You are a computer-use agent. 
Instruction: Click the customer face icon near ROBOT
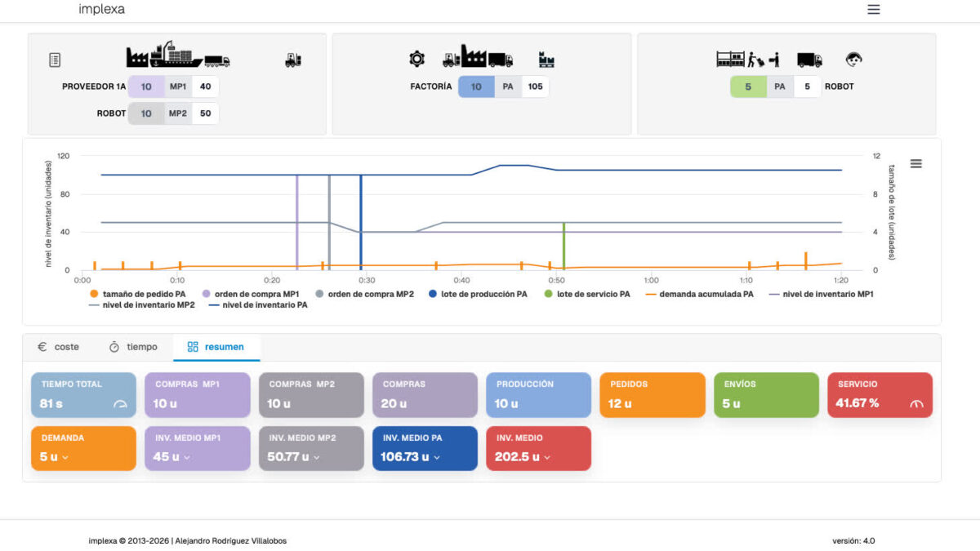tap(854, 59)
